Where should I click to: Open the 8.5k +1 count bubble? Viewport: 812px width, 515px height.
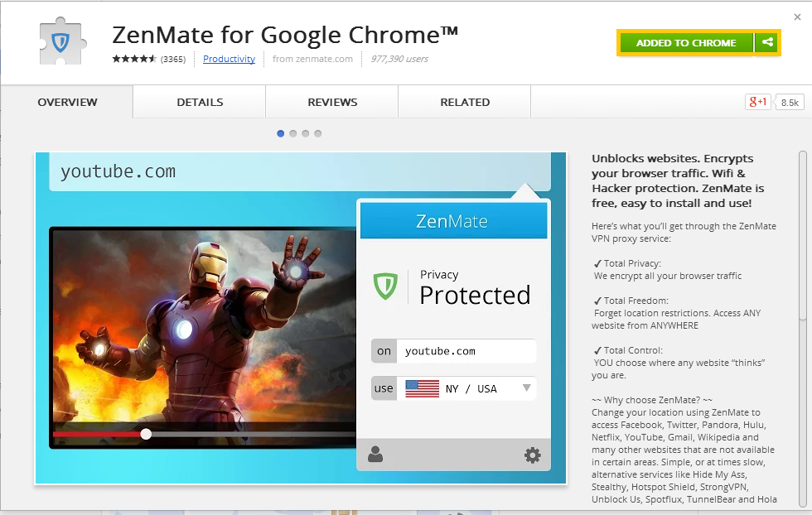coord(789,103)
